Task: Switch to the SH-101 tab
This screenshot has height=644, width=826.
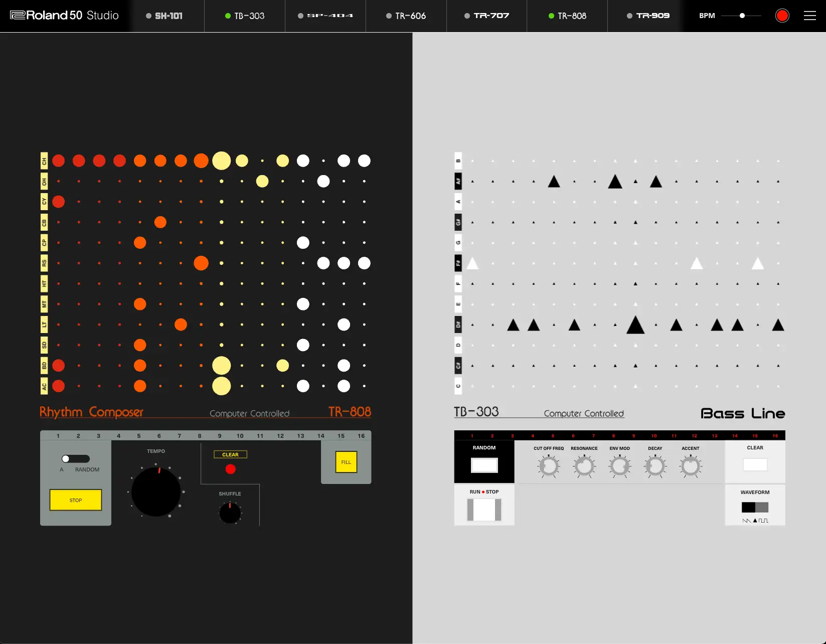Action: (x=164, y=16)
